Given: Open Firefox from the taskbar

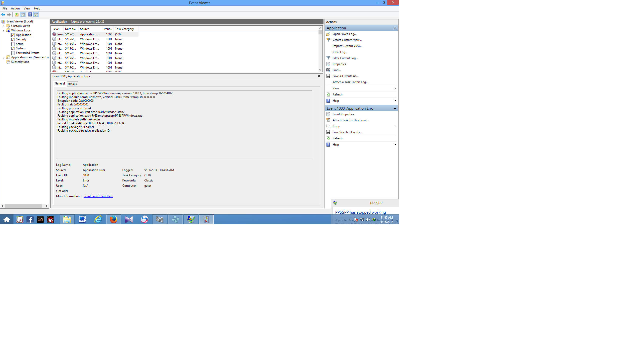Looking at the screenshot, I should [114, 219].
